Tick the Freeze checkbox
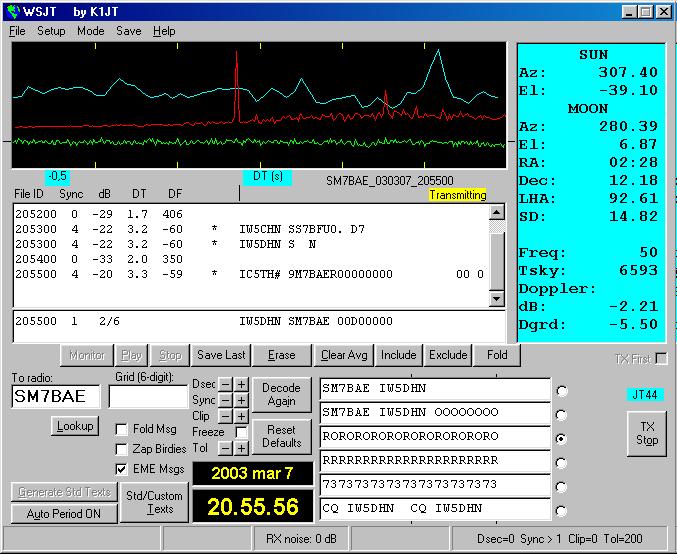The height and width of the screenshot is (554, 677). point(241,432)
